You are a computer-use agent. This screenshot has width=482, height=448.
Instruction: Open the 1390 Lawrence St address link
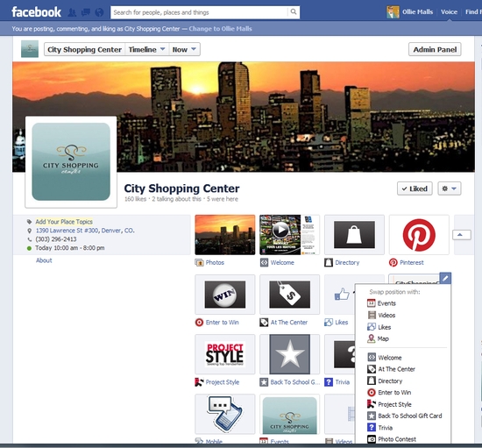pyautogui.click(x=85, y=231)
